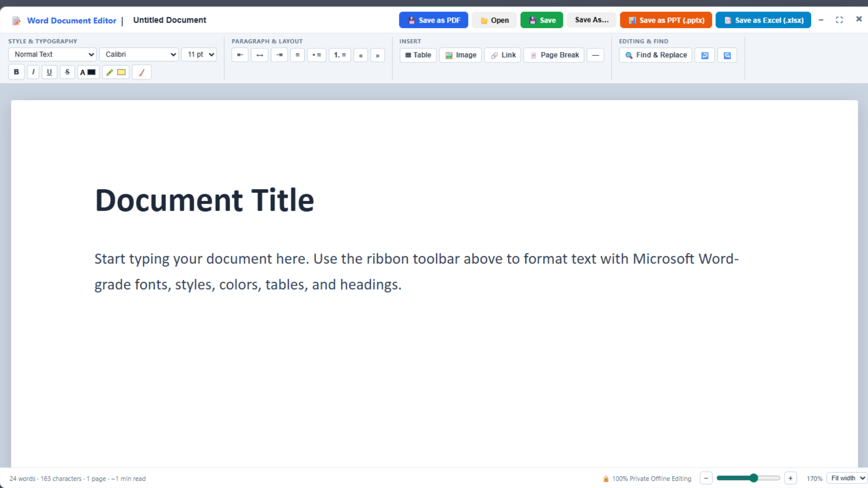Viewport: 868px width, 488px height.
Task: Center align the paragraph
Action: coord(259,55)
